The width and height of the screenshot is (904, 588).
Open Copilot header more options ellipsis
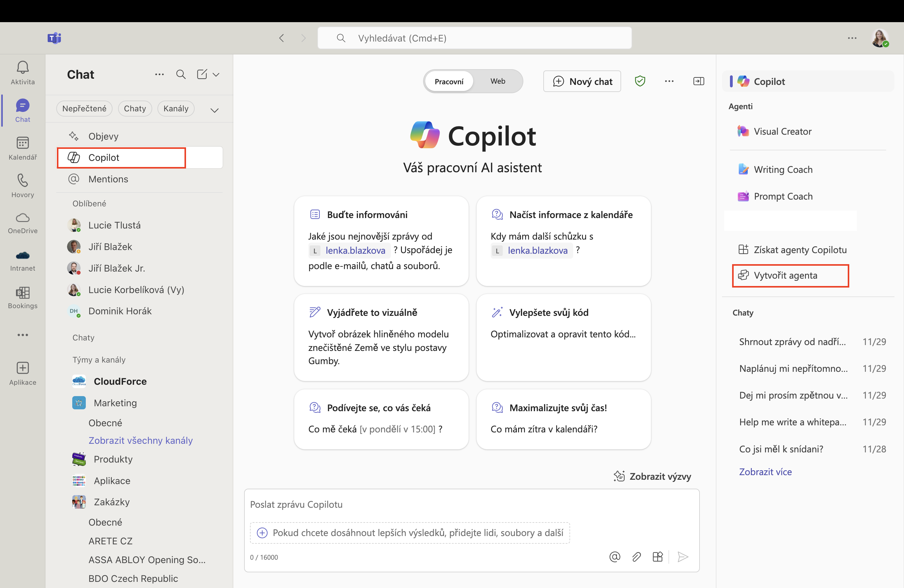(669, 81)
